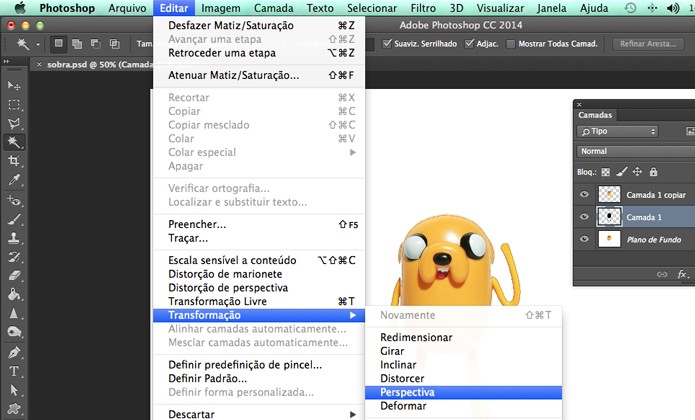
Task: Select Camada 1 copiar layer thumbnail
Action: click(609, 194)
